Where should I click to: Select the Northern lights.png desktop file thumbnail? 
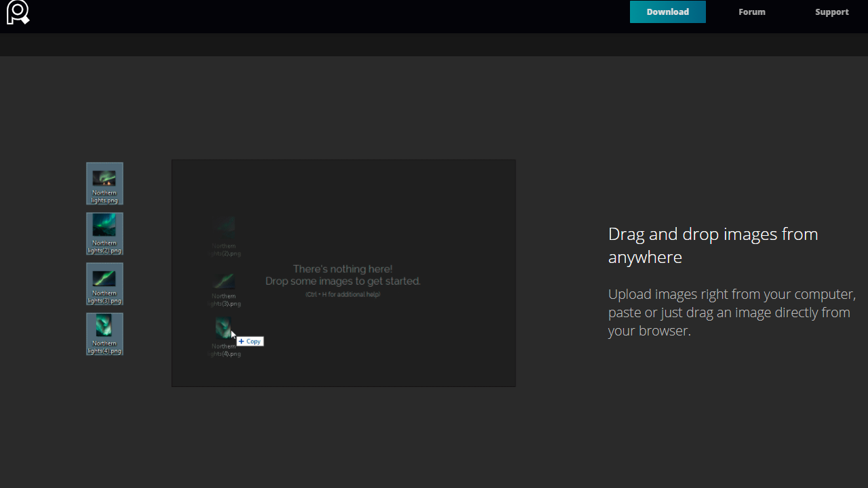[104, 178]
